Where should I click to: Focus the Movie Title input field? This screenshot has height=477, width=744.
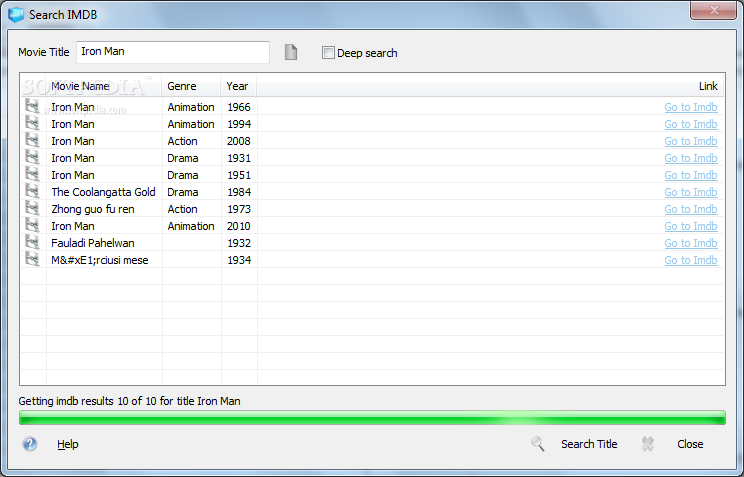pyautogui.click(x=173, y=52)
